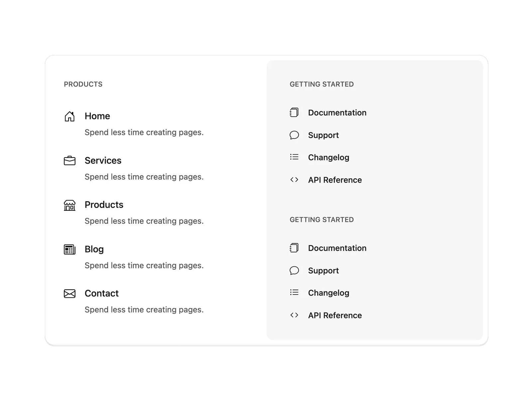Select the Services menu entry
Image resolution: width=532 pixels, height=399 pixels.
pos(103,160)
